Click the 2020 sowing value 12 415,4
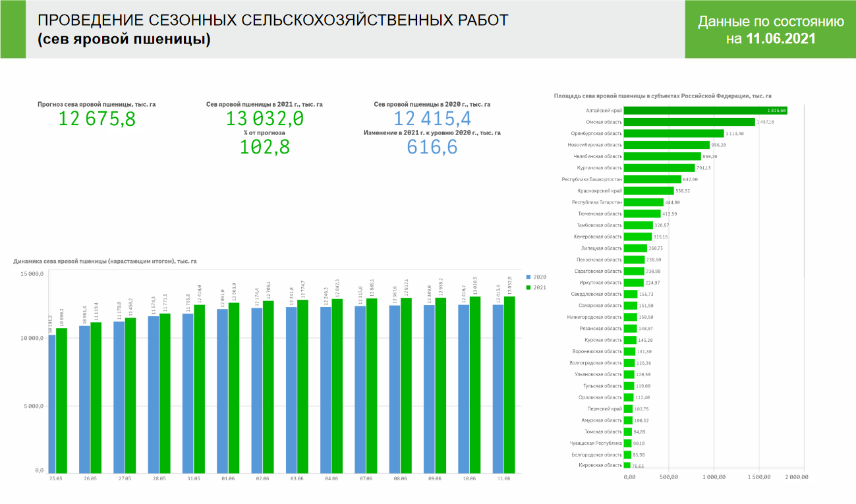Image resolution: width=856 pixels, height=504 pixels. pyautogui.click(x=432, y=119)
